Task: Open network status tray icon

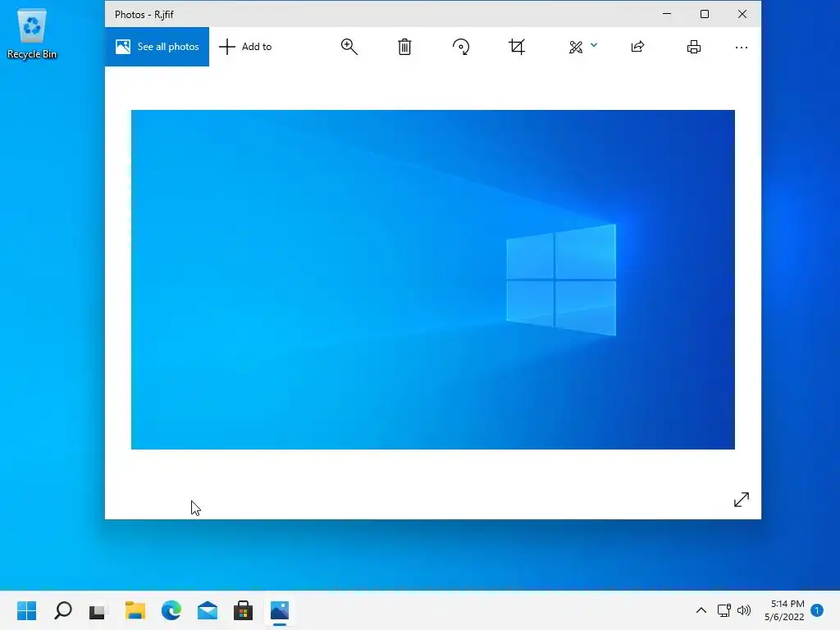Action: point(724,610)
